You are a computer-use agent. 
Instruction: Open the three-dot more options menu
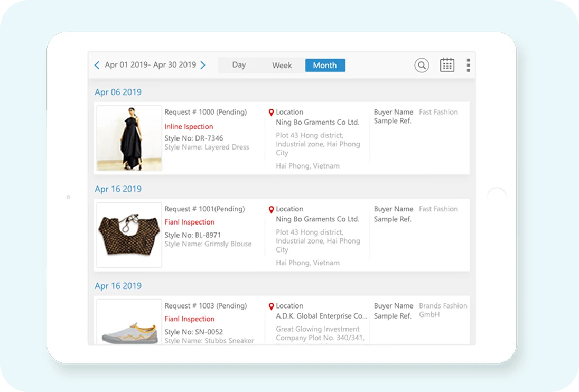pos(468,65)
